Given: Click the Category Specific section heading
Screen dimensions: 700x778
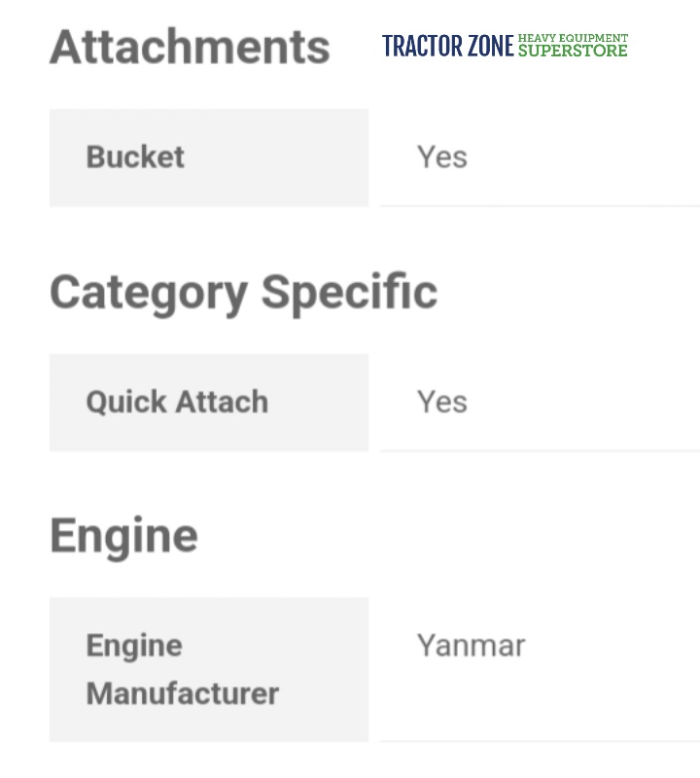Looking at the screenshot, I should [243, 292].
